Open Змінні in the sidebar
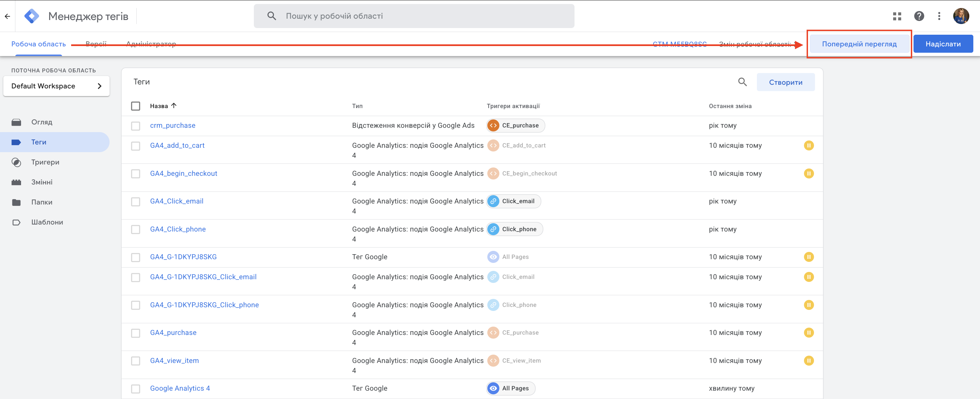 click(x=42, y=182)
